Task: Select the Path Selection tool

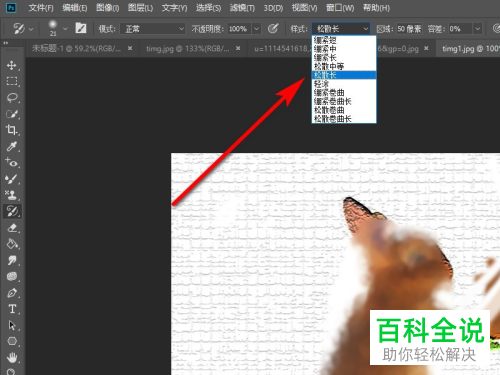Action: [x=12, y=325]
